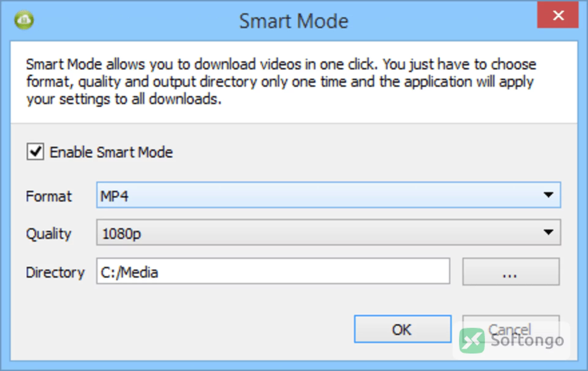
Task: Open the Format dropdown showing MP4
Action: (x=329, y=195)
